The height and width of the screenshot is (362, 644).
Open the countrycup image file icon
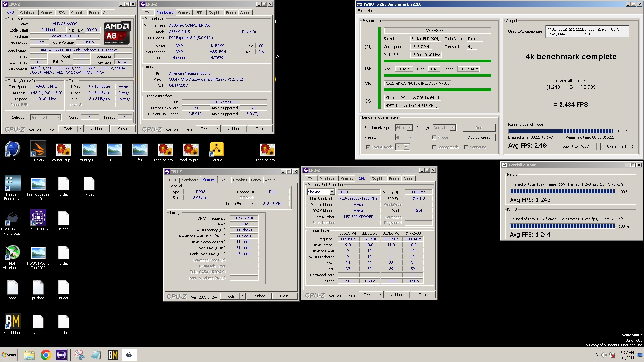click(x=63, y=152)
